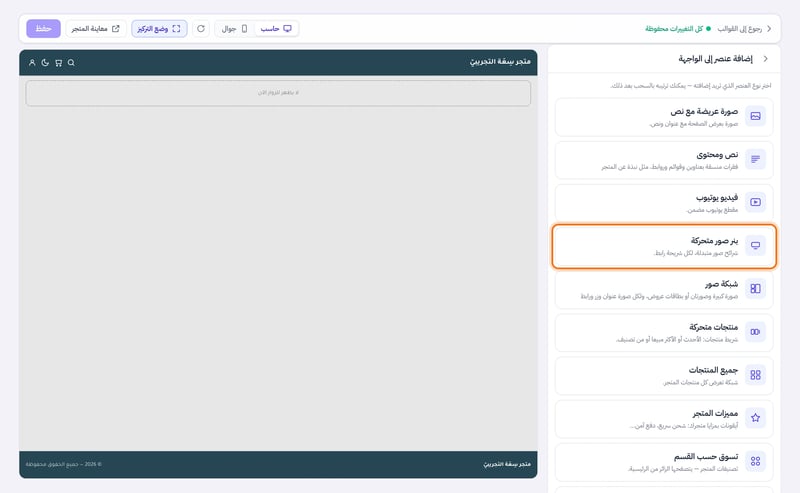Click the star icon of مميزات المتجر

click(755, 418)
